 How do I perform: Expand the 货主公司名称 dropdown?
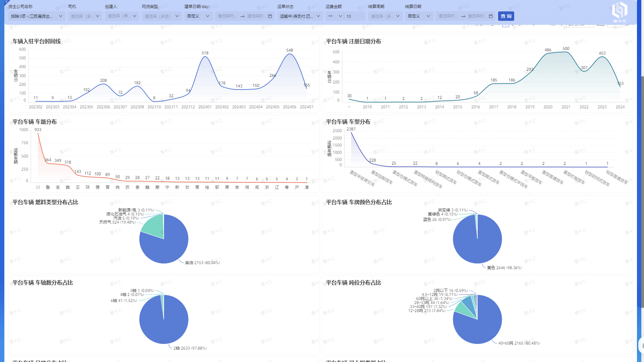click(x=37, y=16)
